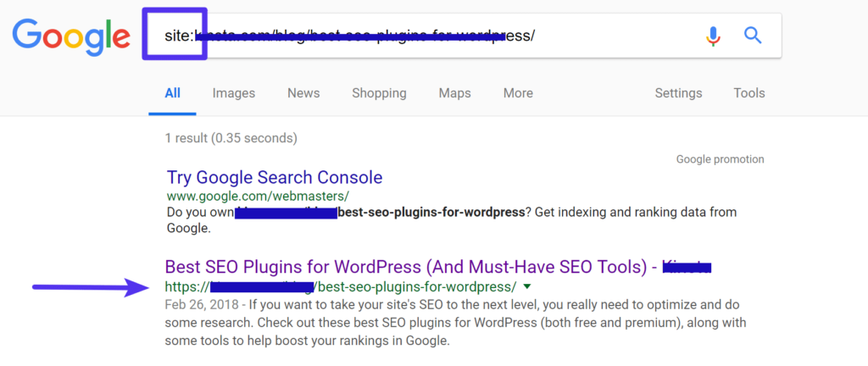Start voice search with the microphone icon

(x=713, y=36)
